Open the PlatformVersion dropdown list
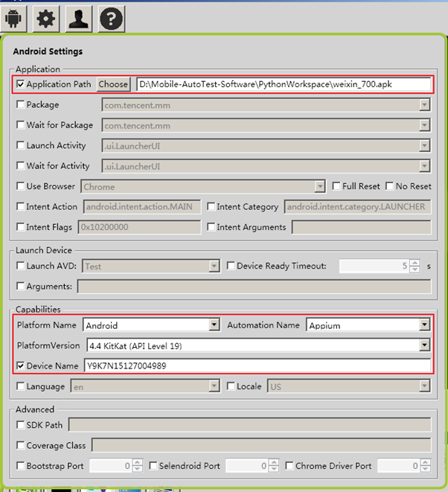Screen dimensions: 448x492 [424, 345]
